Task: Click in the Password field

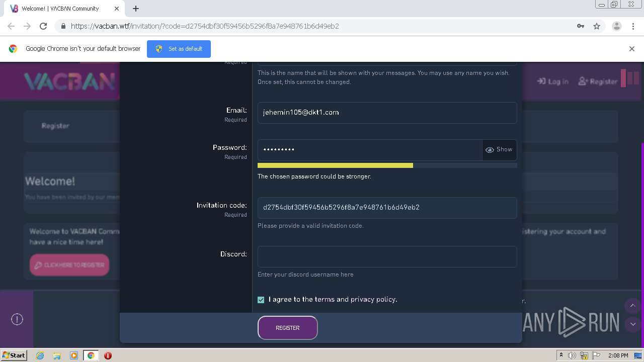Action: (x=370, y=150)
